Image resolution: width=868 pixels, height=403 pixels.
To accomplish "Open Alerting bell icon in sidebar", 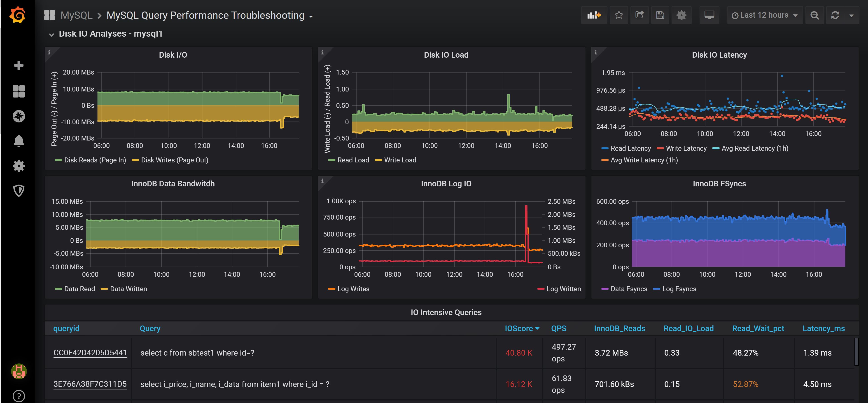I will click(x=19, y=141).
